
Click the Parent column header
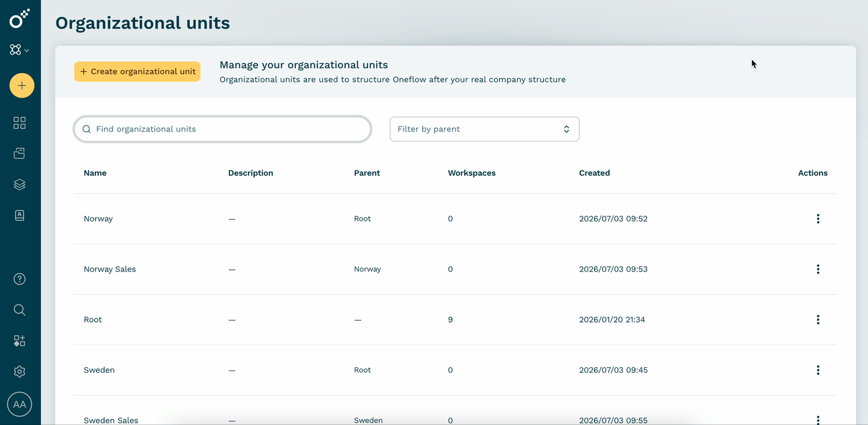click(367, 173)
